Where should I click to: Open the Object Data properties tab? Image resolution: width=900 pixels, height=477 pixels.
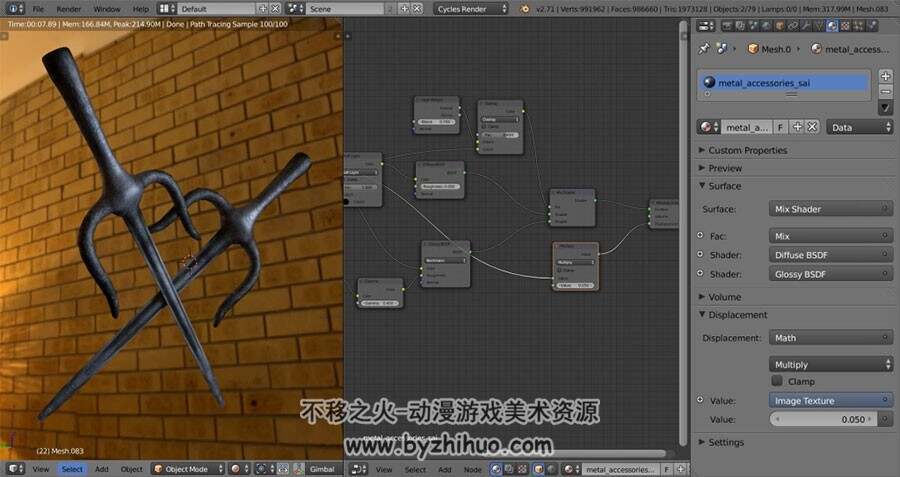[818, 26]
